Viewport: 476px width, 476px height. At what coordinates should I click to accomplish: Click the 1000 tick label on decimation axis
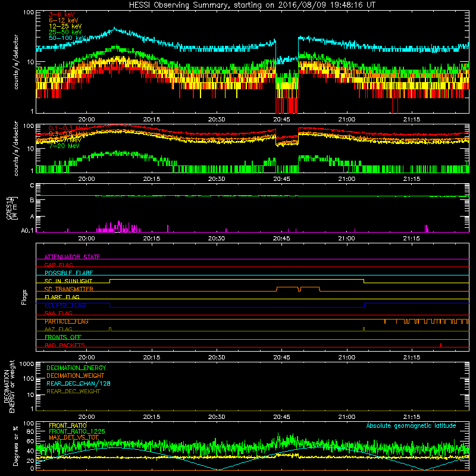click(x=27, y=364)
